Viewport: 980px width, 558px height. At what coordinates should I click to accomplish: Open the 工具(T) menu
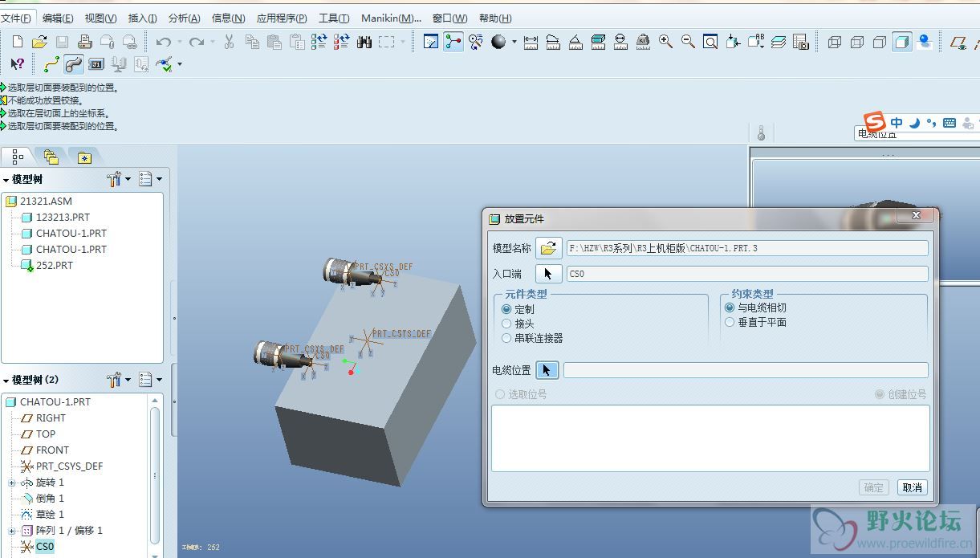pos(334,18)
